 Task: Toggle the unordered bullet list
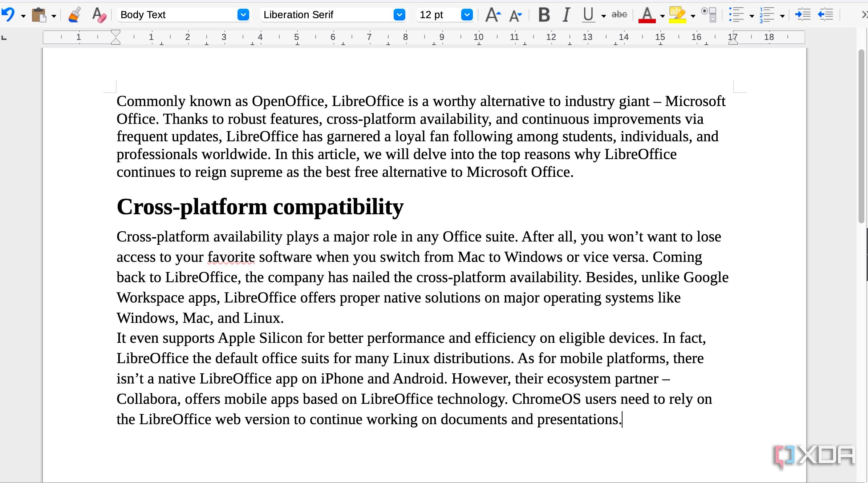(737, 15)
